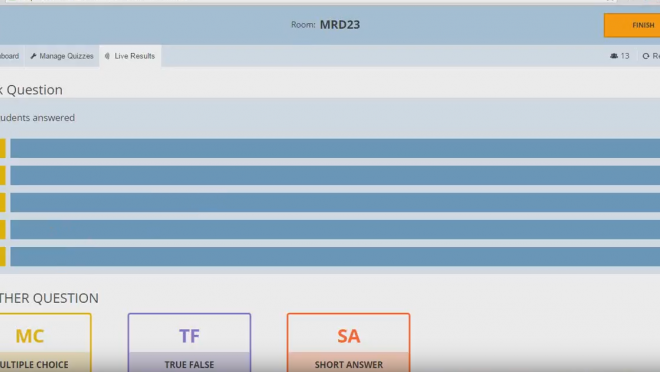Click the second blue answer result bar
The image size is (660, 372).
pos(335,175)
